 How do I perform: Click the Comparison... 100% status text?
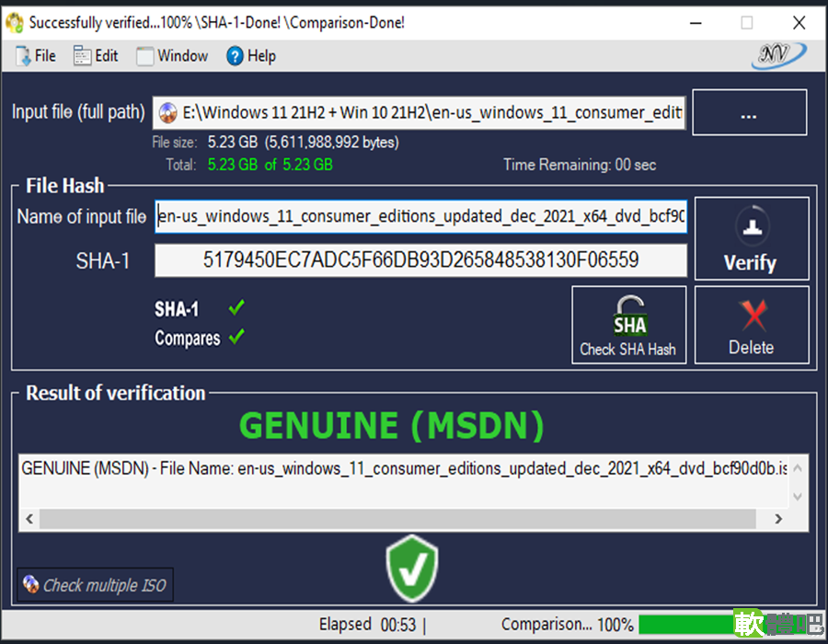click(568, 625)
